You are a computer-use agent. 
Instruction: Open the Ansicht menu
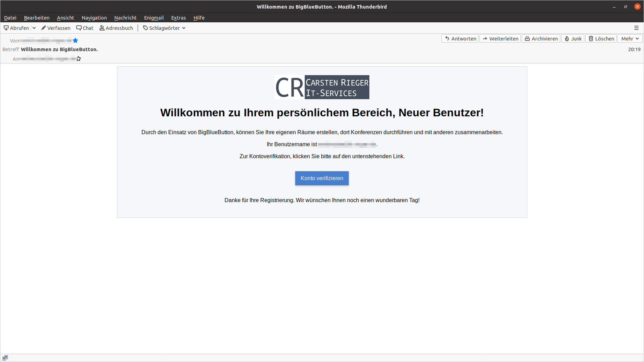click(x=66, y=18)
